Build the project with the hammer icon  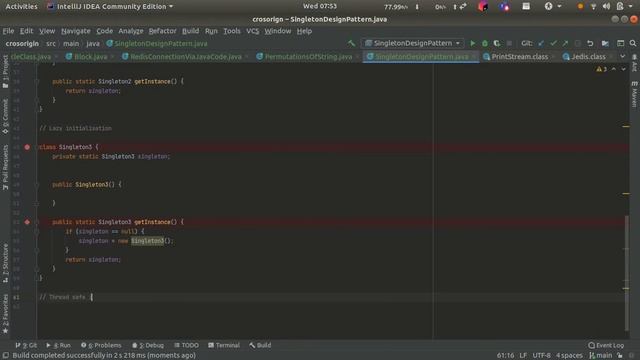tap(351, 43)
